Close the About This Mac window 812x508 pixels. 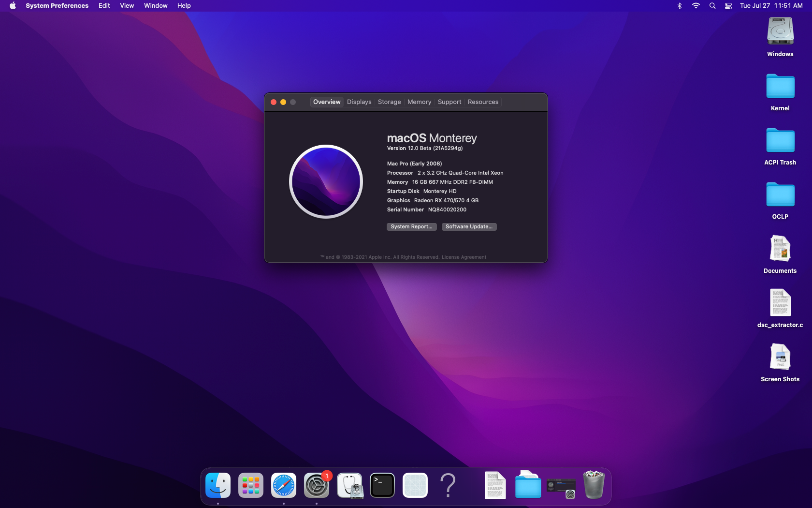coord(274,102)
